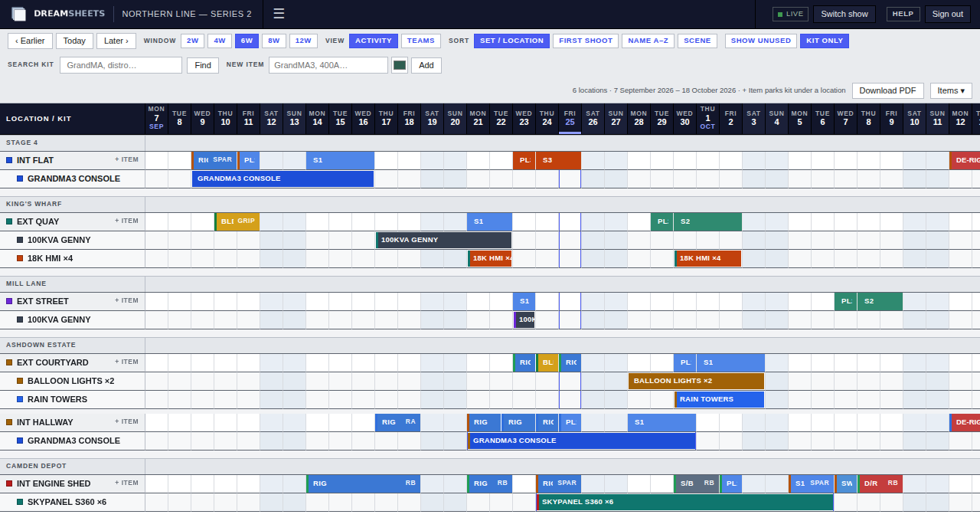The height and width of the screenshot is (521, 980).
Task: Click Download PDF
Action: point(887,90)
